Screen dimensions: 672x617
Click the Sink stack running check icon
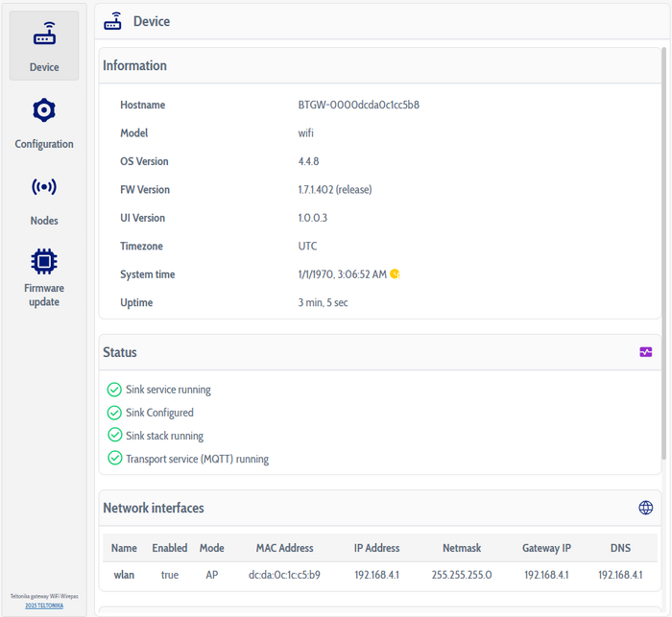[x=114, y=436]
